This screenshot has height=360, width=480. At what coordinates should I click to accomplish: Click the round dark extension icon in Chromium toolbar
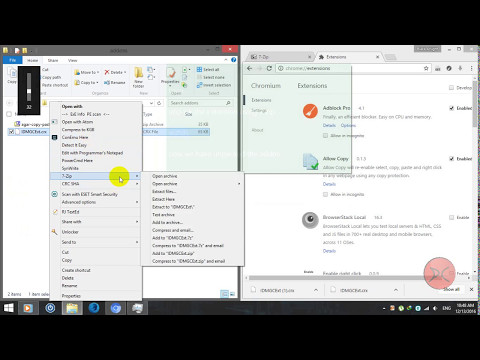click(x=449, y=68)
